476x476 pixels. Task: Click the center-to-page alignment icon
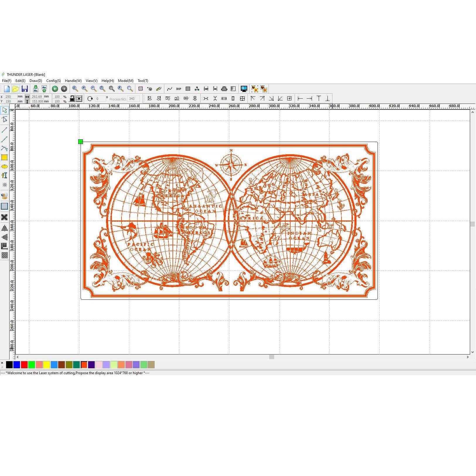[x=289, y=99]
